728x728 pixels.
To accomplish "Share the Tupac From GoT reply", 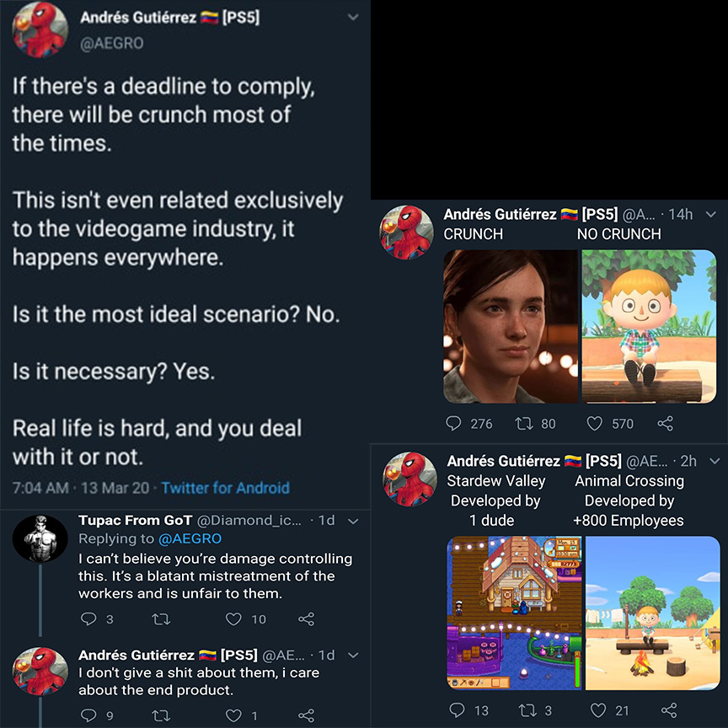I will pyautogui.click(x=307, y=619).
